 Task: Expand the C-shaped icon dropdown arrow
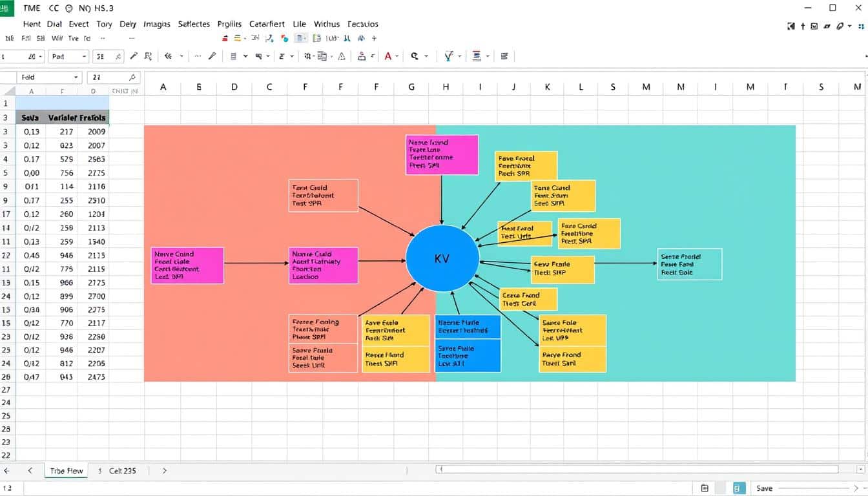(x=426, y=57)
